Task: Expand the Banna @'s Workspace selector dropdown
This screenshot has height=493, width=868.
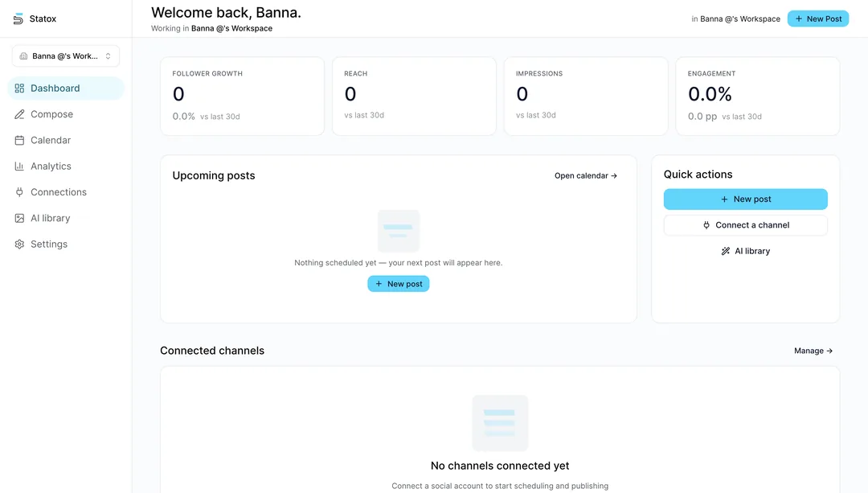Action: tap(66, 56)
